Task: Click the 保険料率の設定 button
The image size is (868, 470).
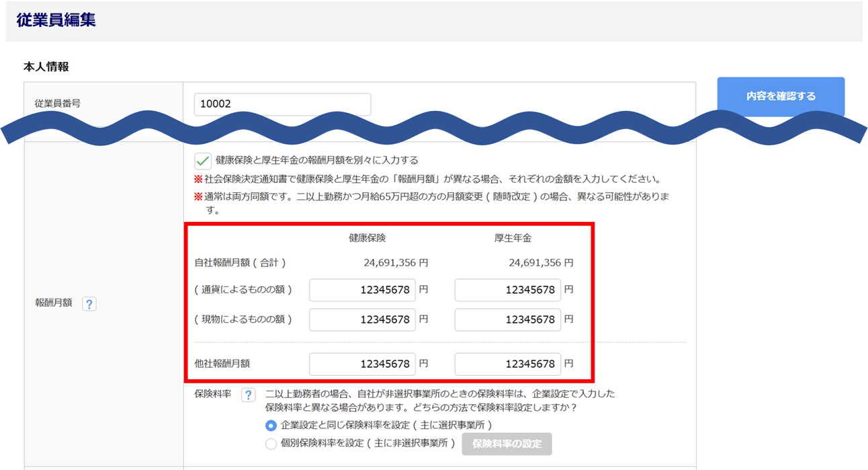Action: 507,444
